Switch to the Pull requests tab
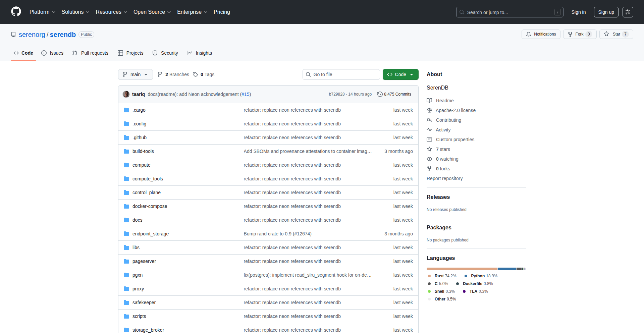The image size is (644, 333). coord(91,53)
